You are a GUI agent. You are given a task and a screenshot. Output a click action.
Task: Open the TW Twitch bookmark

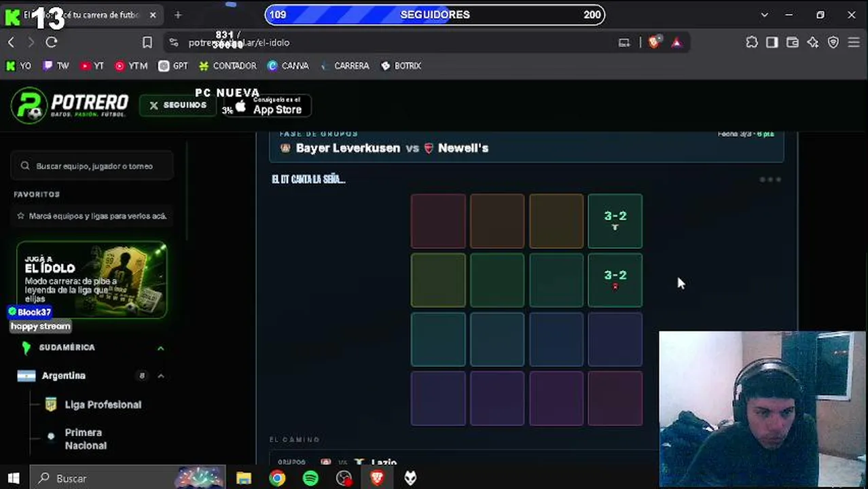tap(56, 66)
